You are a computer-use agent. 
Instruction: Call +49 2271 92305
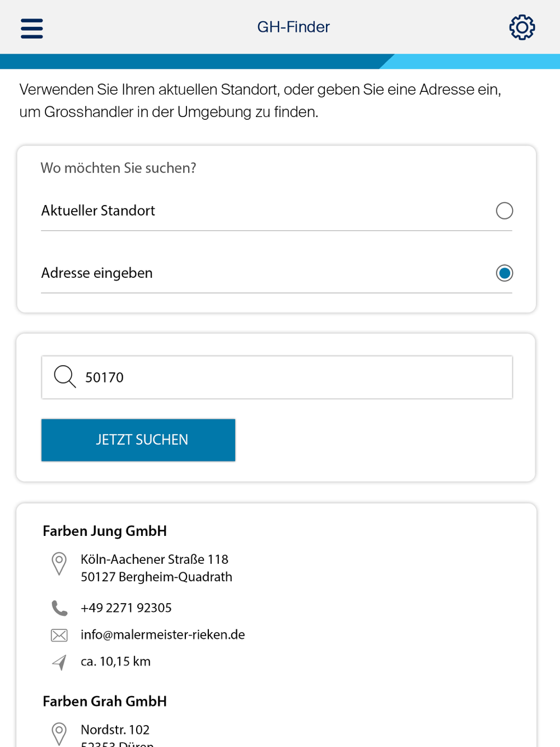point(126,608)
